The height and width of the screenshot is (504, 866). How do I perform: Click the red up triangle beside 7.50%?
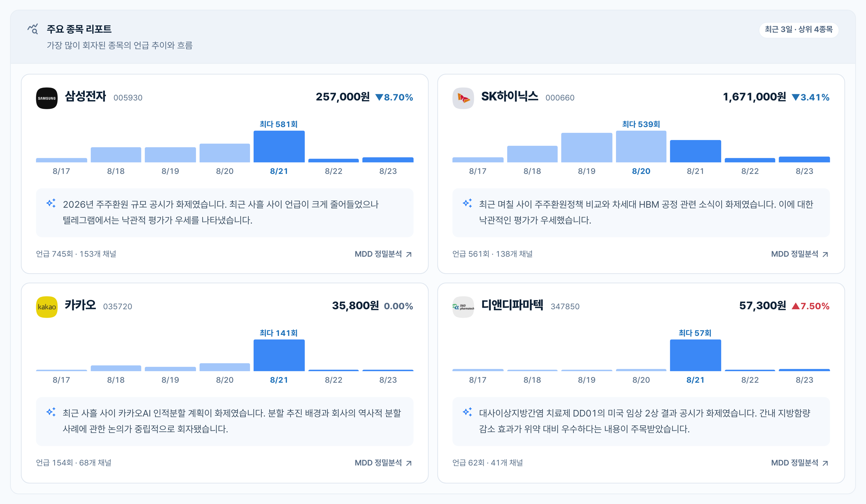[796, 306]
